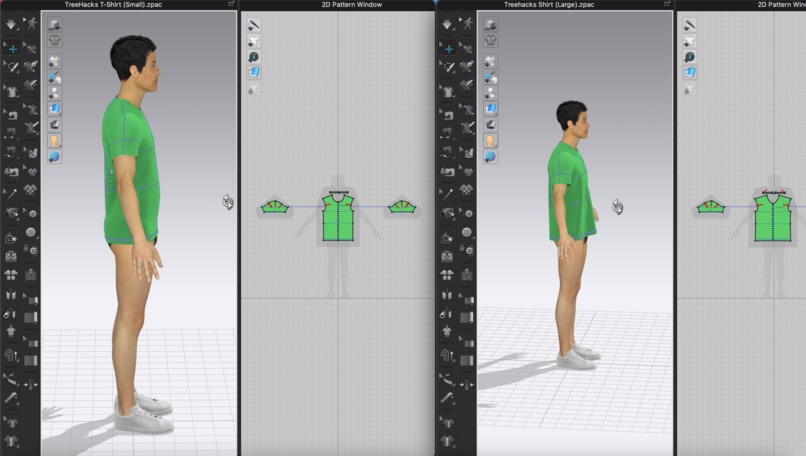Viewport: 806px width, 456px height.
Task: Click rotating sync gizmo in Small shirt 3D view
Action: tap(228, 202)
